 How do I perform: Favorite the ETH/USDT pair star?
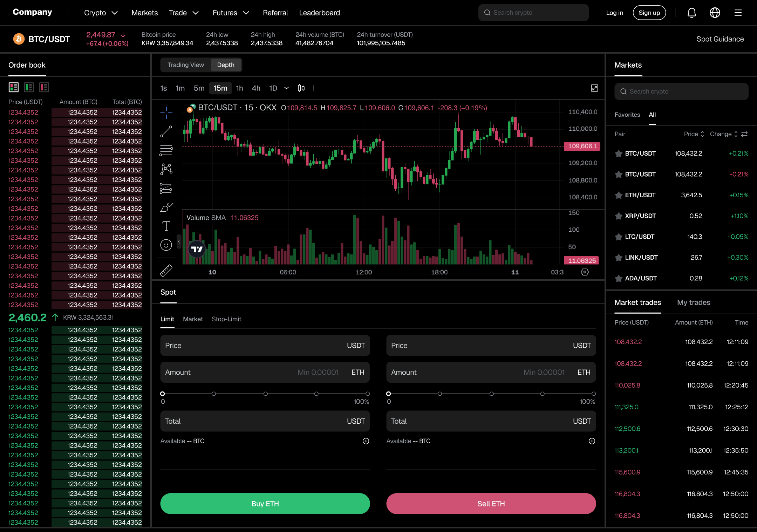pos(619,195)
